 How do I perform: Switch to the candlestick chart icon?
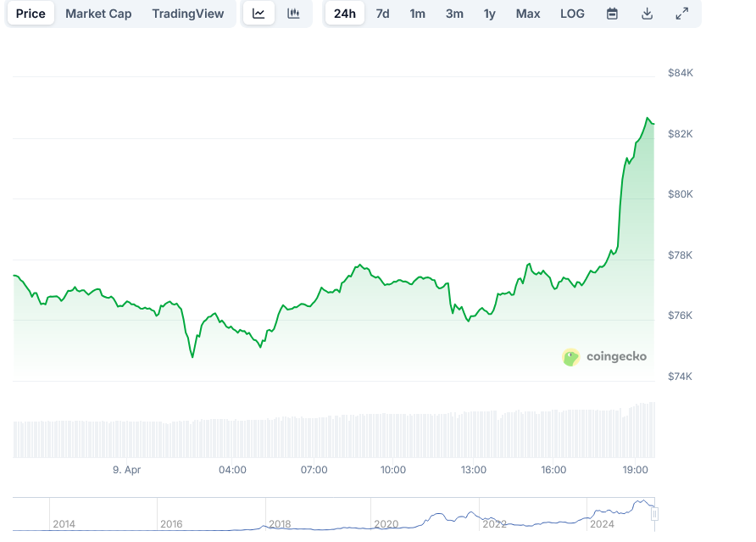(x=292, y=14)
